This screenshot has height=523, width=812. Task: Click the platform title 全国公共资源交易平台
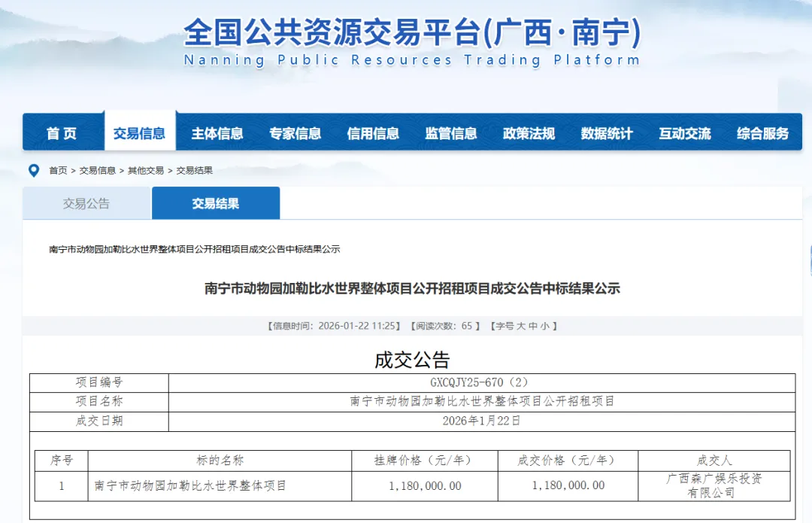coord(412,32)
